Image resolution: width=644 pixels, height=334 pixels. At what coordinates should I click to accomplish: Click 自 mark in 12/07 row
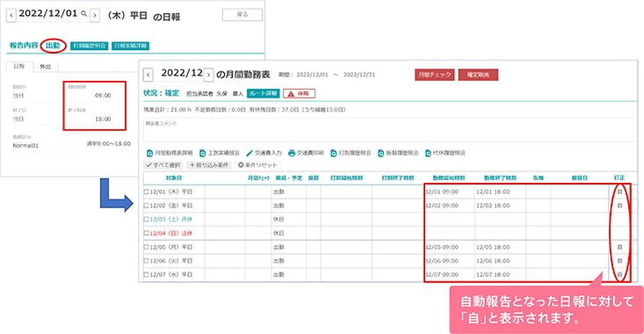point(619,274)
